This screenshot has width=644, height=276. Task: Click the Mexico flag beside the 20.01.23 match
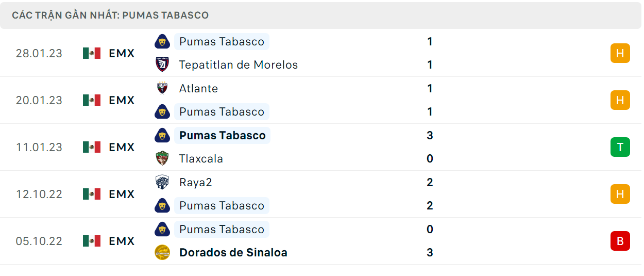coord(92,100)
